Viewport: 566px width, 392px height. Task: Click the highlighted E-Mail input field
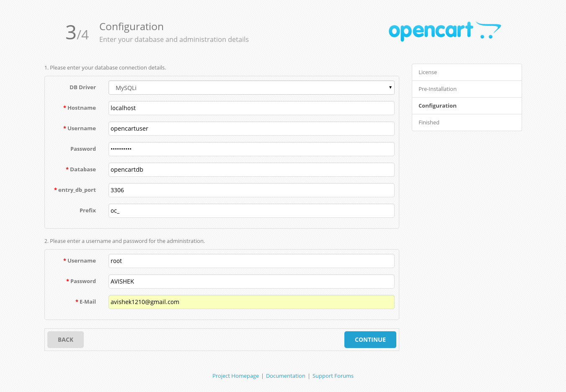point(251,302)
